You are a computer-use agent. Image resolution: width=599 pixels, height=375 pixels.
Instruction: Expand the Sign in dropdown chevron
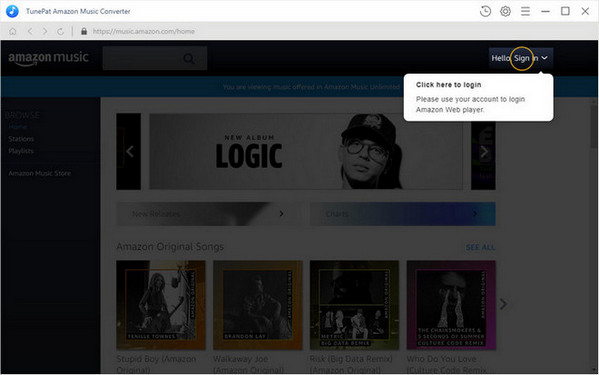pos(544,58)
